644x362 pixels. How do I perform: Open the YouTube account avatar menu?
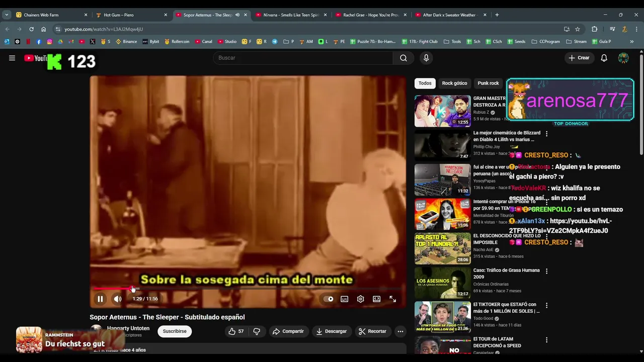coord(623,58)
